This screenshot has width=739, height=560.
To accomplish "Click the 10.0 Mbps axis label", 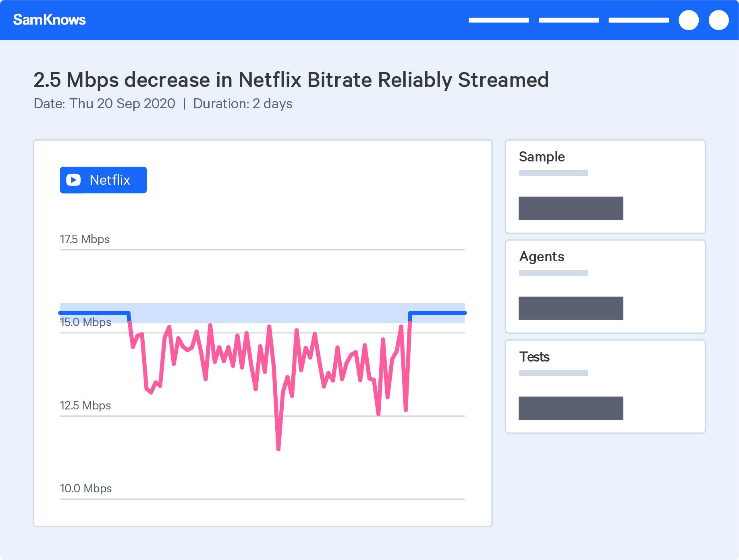I will click(x=86, y=488).
